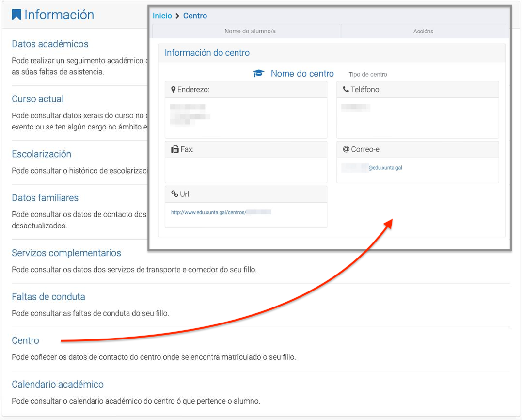Open Curso actual link
This screenshot has width=522, height=420.
coord(38,99)
